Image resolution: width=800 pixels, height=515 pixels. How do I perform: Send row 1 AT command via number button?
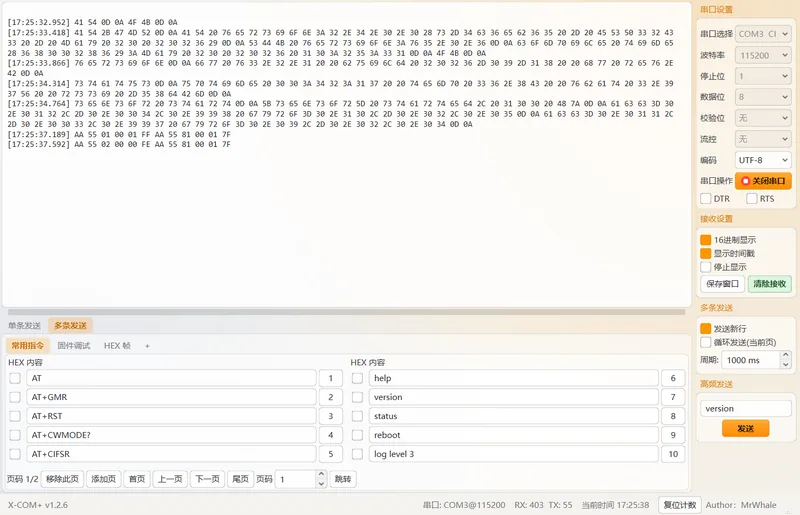click(331, 378)
